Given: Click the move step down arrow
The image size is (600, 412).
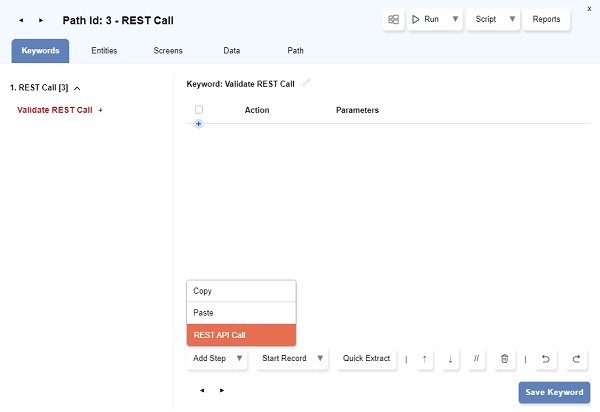Looking at the screenshot, I should [451, 358].
